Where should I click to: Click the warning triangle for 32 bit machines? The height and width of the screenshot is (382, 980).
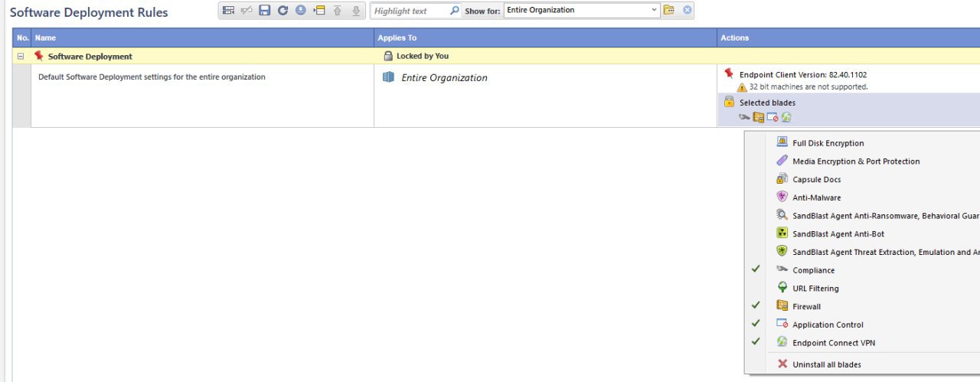742,87
